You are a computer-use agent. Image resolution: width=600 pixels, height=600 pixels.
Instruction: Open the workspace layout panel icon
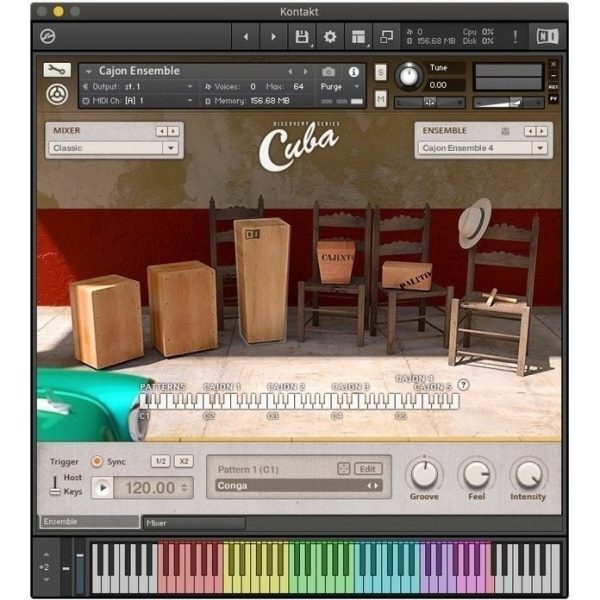coord(359,37)
